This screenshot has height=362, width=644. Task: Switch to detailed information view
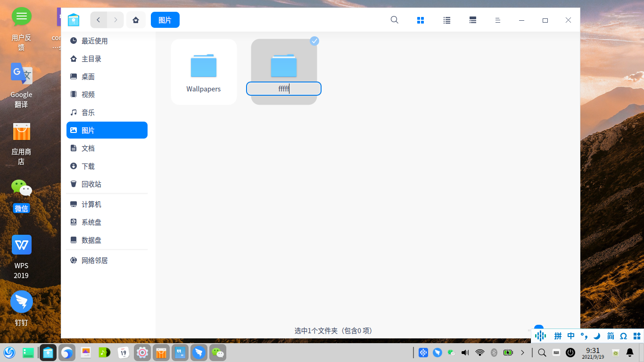[x=473, y=20]
